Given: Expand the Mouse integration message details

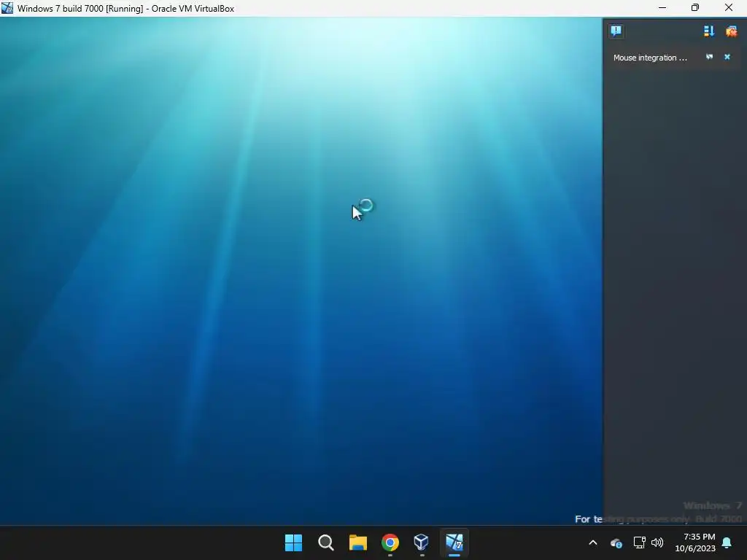Looking at the screenshot, I should click(x=709, y=57).
